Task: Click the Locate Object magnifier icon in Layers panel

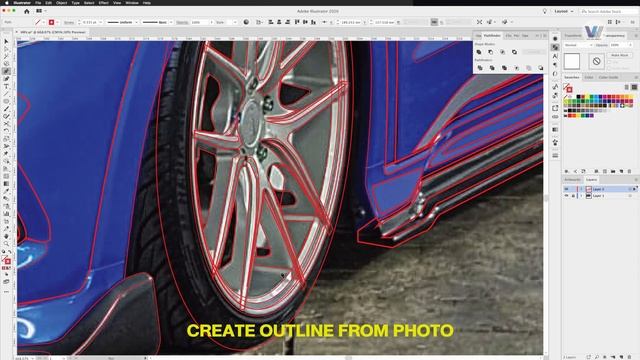Action: 597,357
